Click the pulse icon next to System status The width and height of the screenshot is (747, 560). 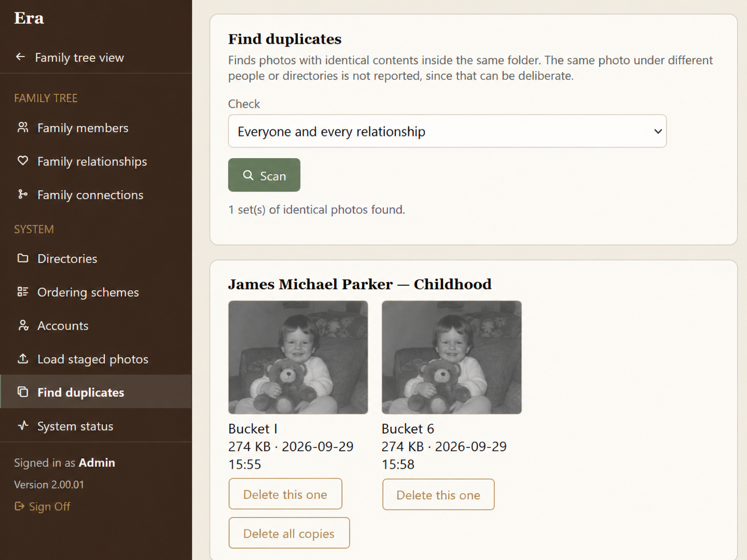(x=23, y=425)
